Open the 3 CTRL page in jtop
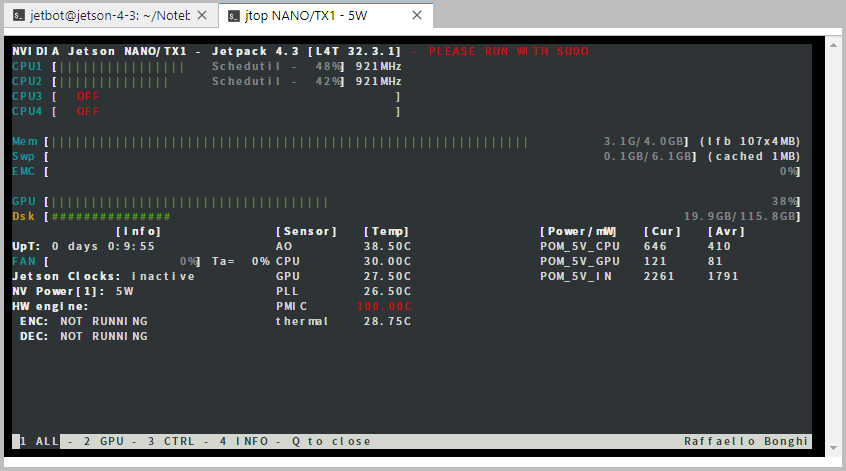 click(171, 441)
